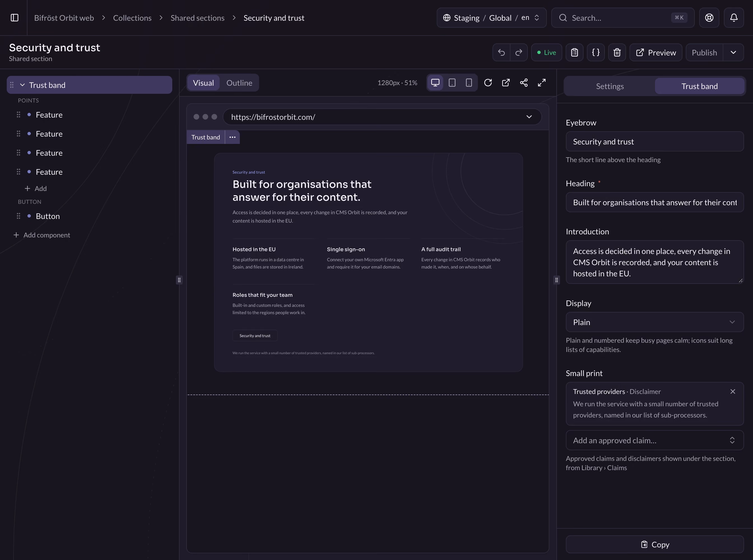This screenshot has height=560, width=753.
Task: Select the Visual view mode
Action: point(203,83)
